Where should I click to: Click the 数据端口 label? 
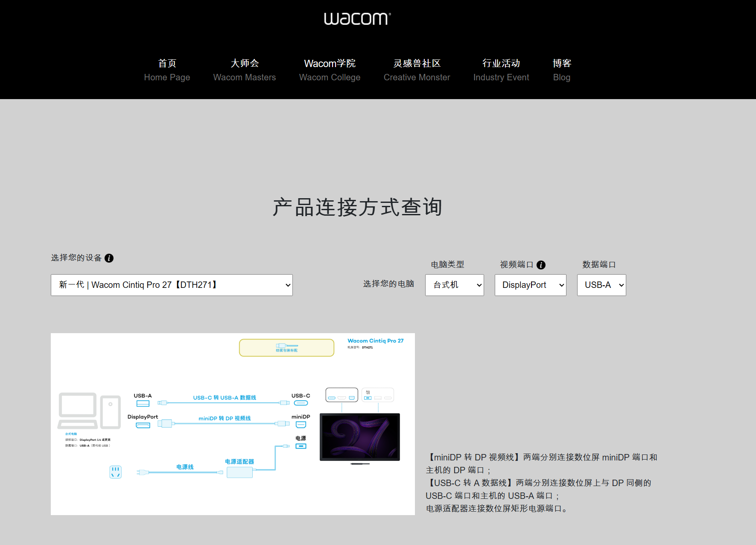tap(599, 264)
